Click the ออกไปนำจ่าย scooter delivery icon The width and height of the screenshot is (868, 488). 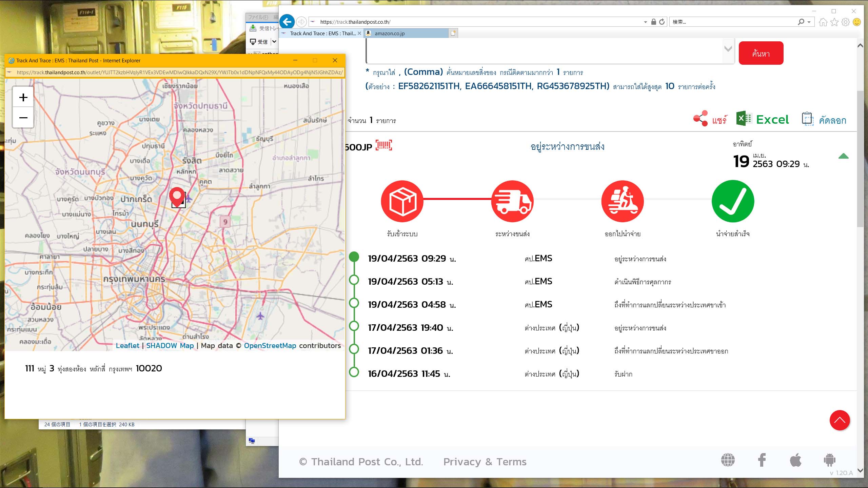(623, 201)
